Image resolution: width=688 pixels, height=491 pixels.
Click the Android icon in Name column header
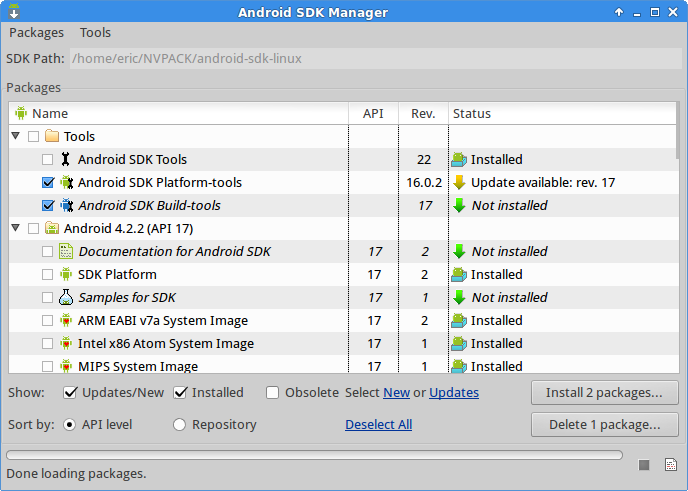coord(21,113)
